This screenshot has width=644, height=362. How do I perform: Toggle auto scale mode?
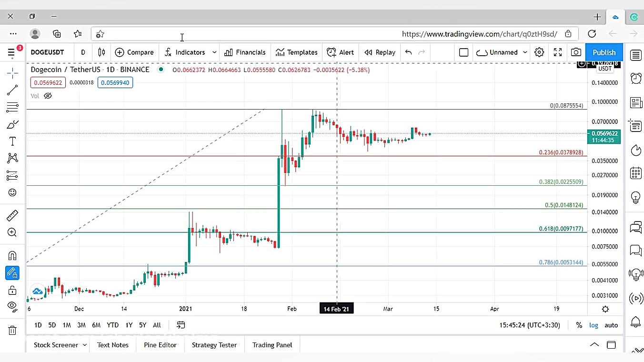point(611,325)
